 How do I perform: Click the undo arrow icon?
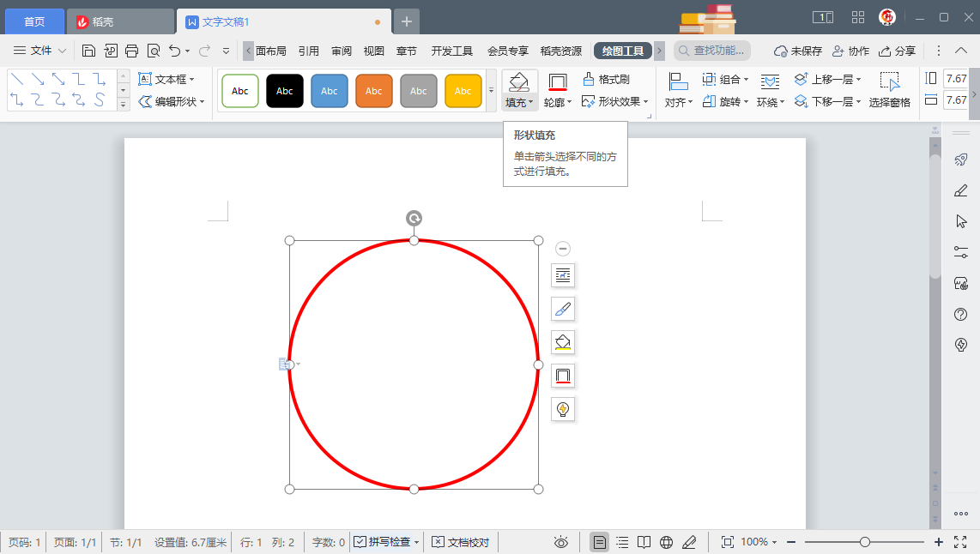[175, 51]
